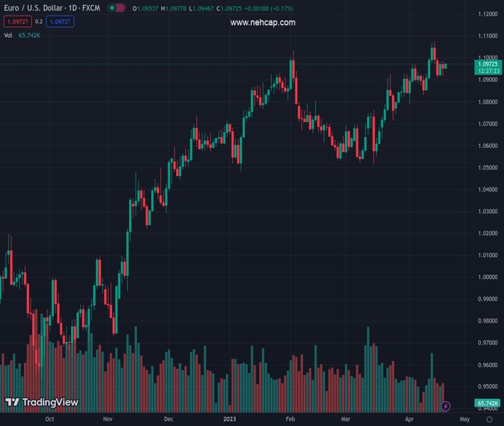Click the red sell price 1.09725 button
504x426 pixels.
16,22
